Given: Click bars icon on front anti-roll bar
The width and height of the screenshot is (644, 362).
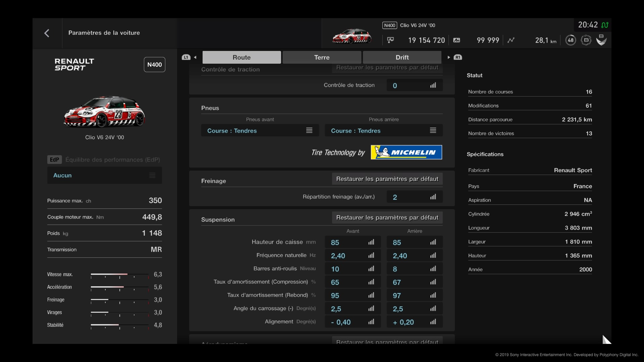Looking at the screenshot, I should 371,269.
